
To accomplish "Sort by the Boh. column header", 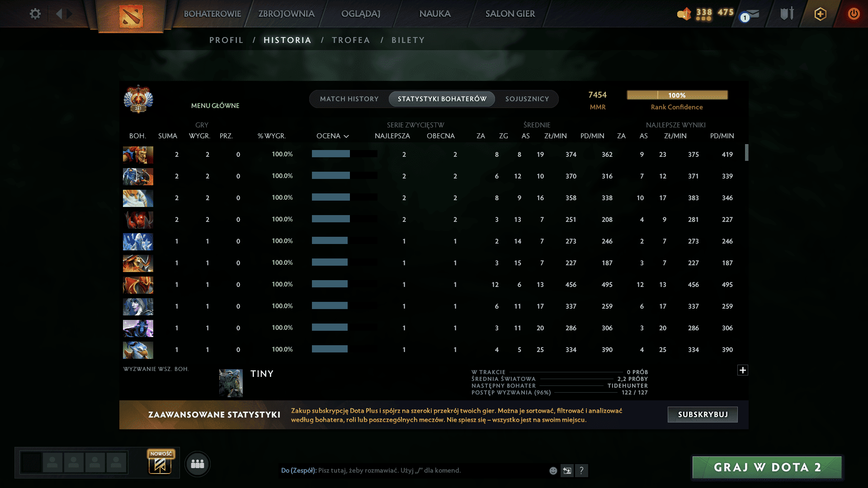I will pos(137,136).
